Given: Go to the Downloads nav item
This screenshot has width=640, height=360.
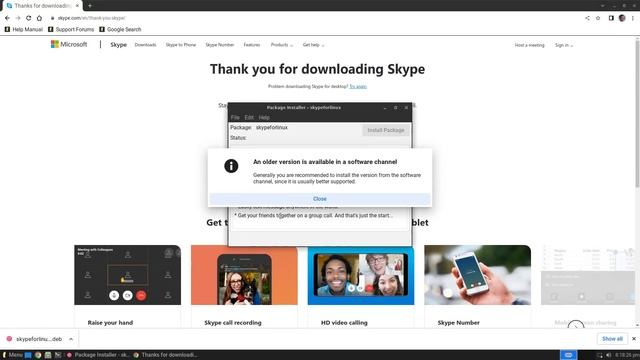Looking at the screenshot, I should point(145,45).
